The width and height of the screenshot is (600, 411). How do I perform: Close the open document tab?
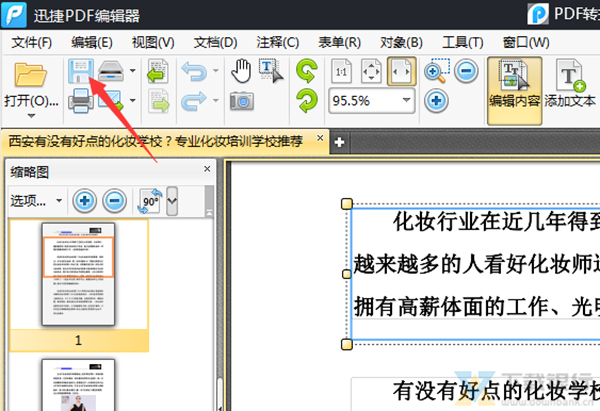pyautogui.click(x=320, y=138)
